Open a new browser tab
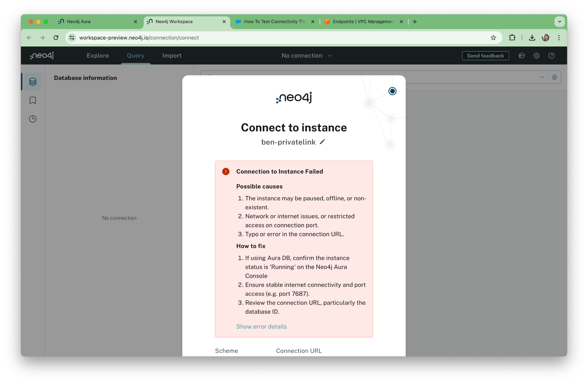Viewport: 588px width, 384px height. pos(415,22)
